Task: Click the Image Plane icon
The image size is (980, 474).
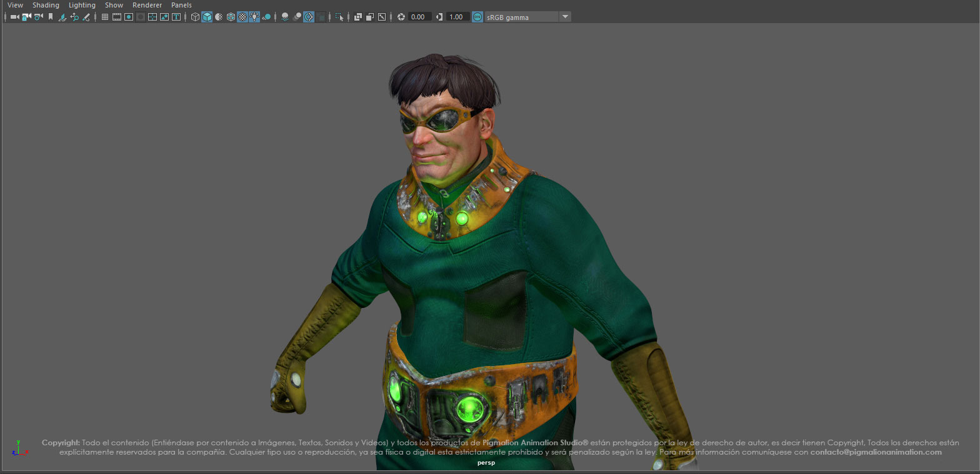Action: click(x=62, y=17)
